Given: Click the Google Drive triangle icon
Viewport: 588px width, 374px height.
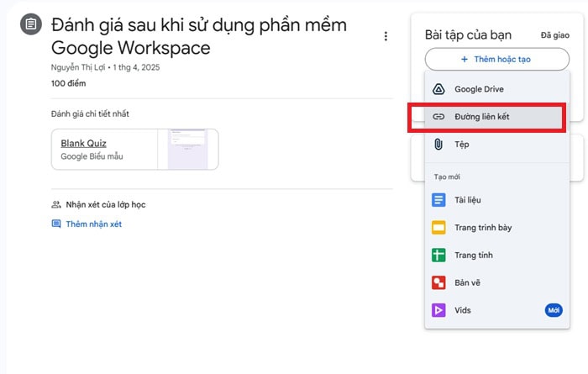Looking at the screenshot, I should [x=438, y=89].
